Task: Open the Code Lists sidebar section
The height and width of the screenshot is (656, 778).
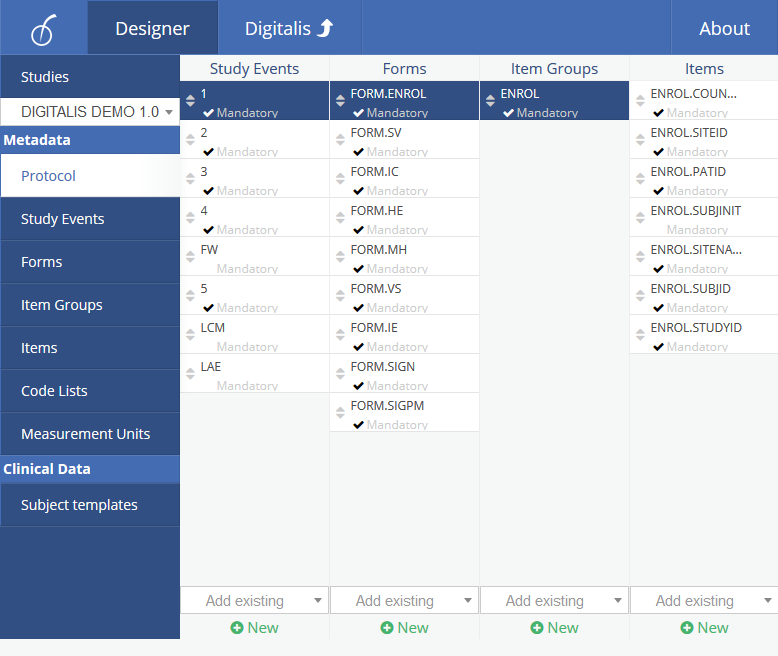Action: 54,391
